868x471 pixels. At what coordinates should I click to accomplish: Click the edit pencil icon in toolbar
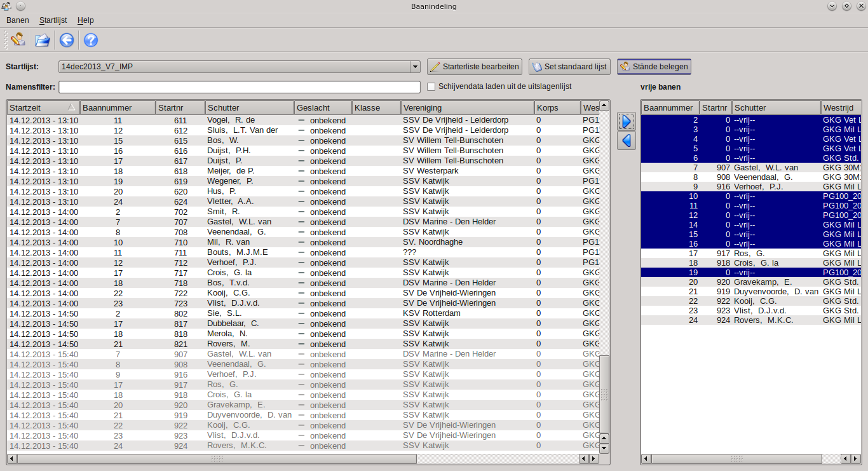coord(18,40)
